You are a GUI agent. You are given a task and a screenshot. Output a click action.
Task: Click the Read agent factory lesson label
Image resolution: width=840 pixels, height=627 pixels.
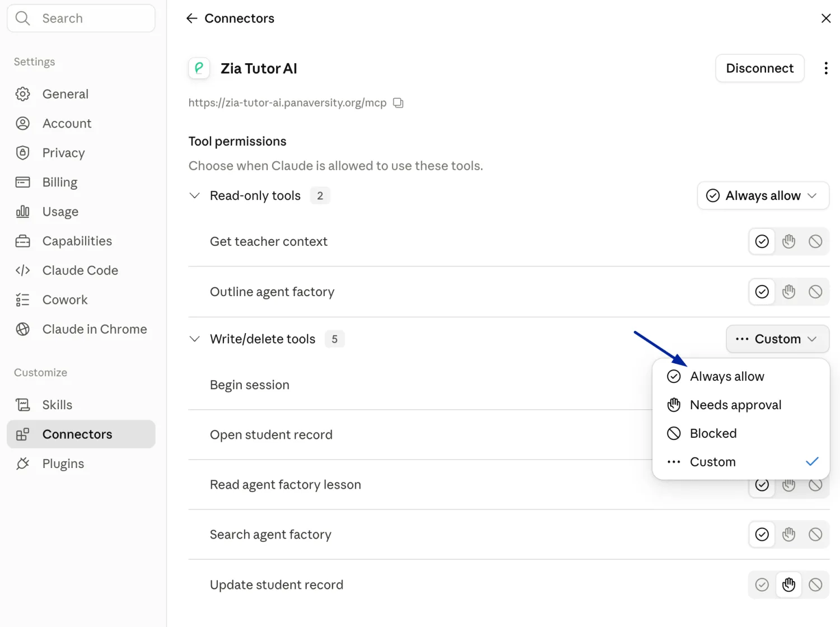[x=286, y=485]
